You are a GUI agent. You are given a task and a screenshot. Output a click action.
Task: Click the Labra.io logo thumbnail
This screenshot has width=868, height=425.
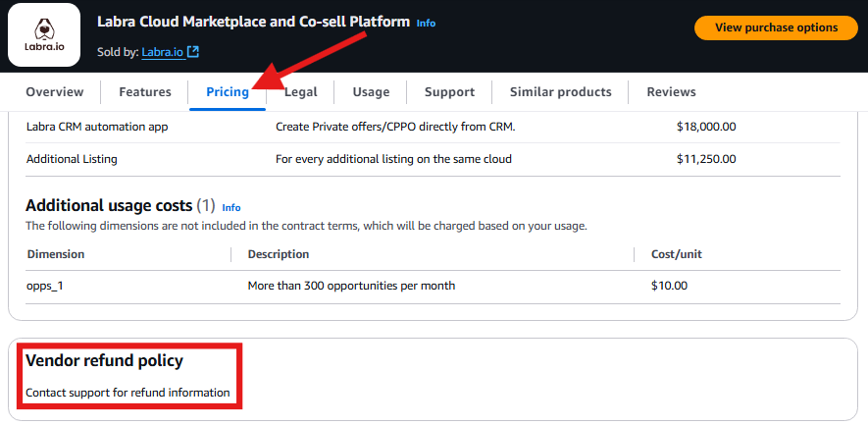(x=44, y=35)
